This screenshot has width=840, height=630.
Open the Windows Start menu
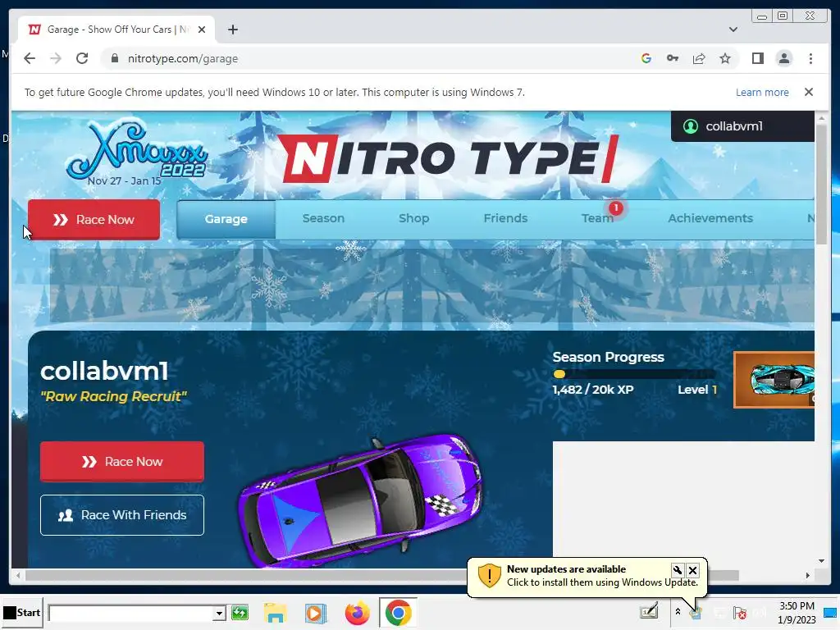click(22, 613)
